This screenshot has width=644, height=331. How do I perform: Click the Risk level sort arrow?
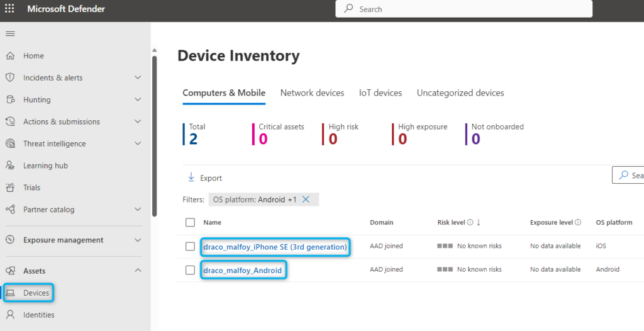pos(479,222)
